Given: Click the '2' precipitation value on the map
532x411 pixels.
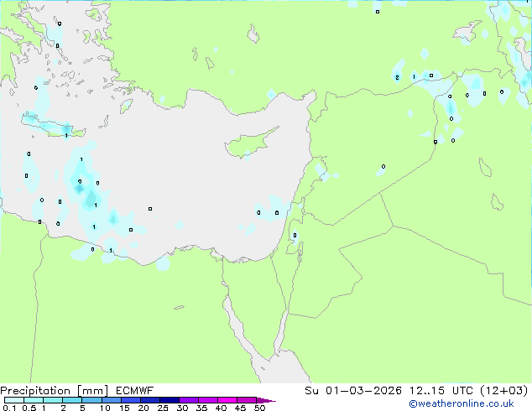Looking at the screenshot, I should tap(397, 78).
